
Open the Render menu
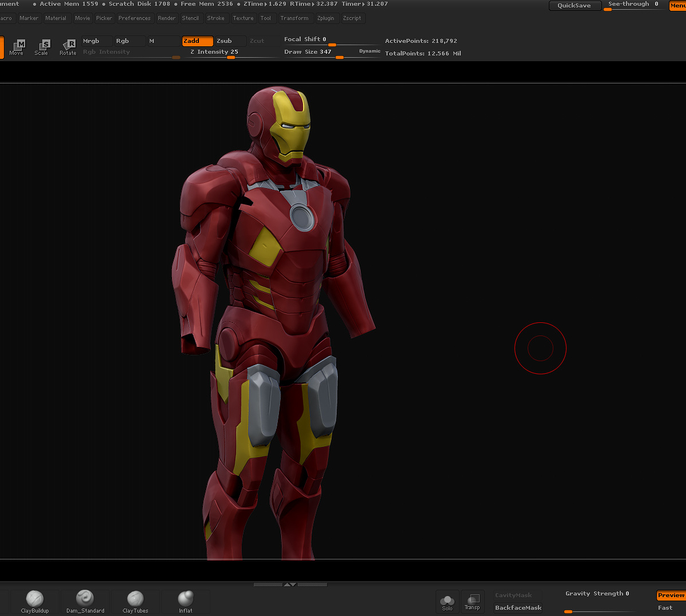coord(166,18)
